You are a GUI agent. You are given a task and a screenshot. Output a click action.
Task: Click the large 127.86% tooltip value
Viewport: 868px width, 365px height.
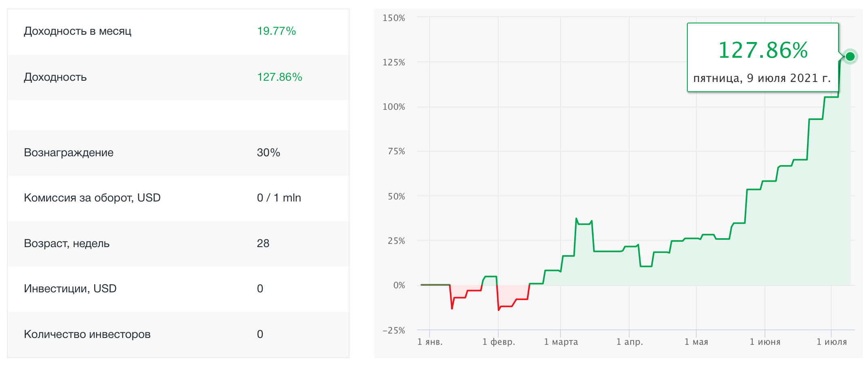[763, 50]
